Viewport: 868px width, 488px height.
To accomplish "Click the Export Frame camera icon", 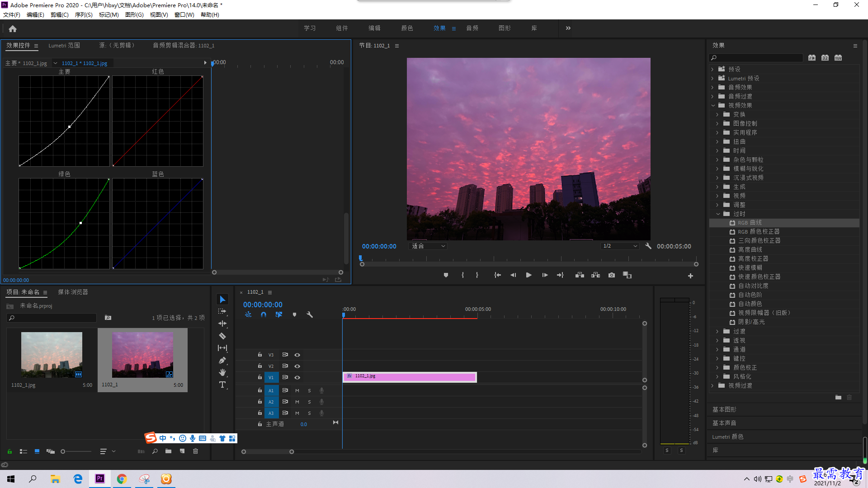I will (612, 275).
